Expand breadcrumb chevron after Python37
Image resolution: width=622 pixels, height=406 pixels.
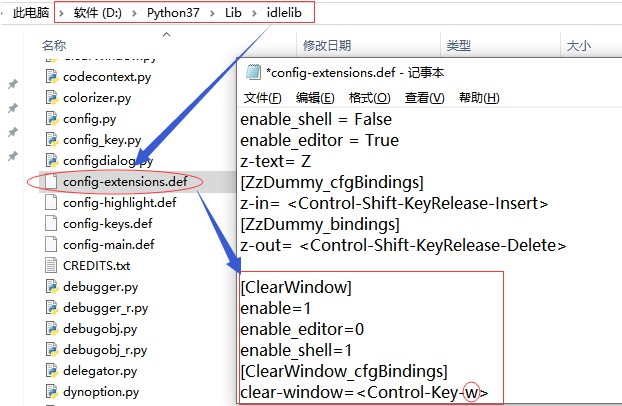click(213, 13)
